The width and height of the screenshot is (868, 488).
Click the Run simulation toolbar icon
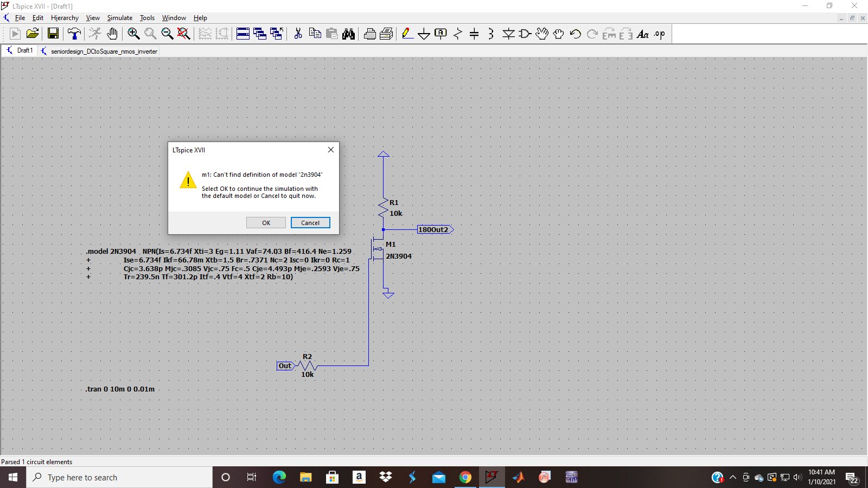coord(15,34)
